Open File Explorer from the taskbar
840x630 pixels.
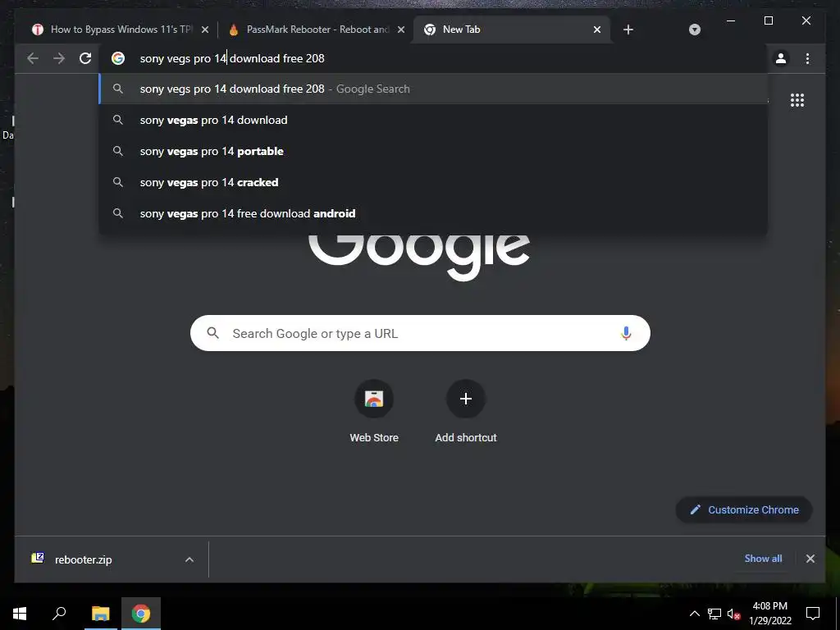[100, 614]
